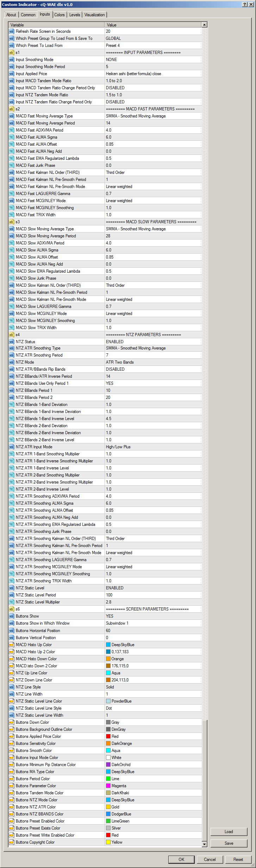Screen dimensions: 256x868
Task: Click the icon beside NTZ Static Level Multiplier
Action: 12,602
